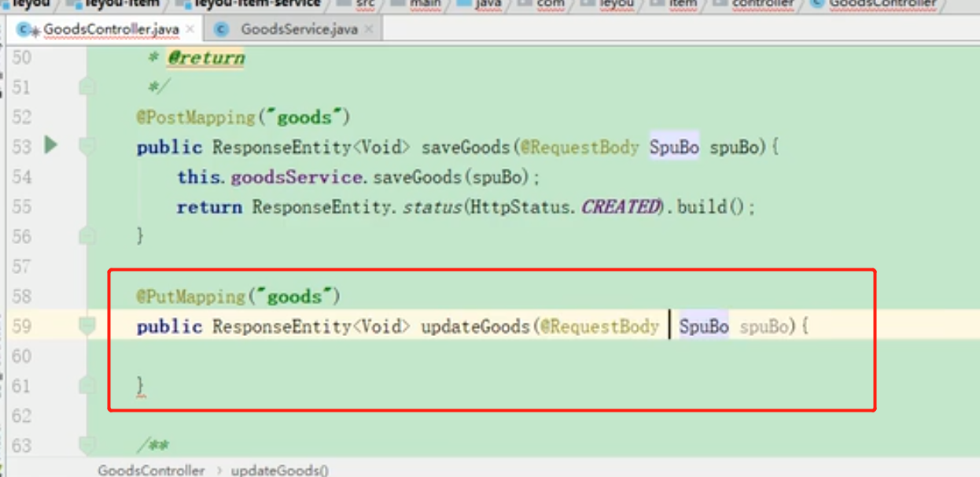Click @RequestBody annotation on line 59

pos(599,327)
